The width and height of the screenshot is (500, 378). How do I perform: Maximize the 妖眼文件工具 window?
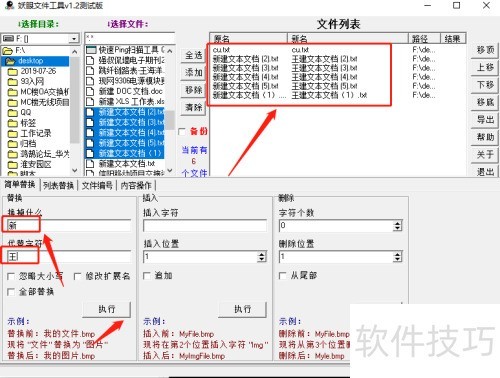pyautogui.click(x=457, y=6)
